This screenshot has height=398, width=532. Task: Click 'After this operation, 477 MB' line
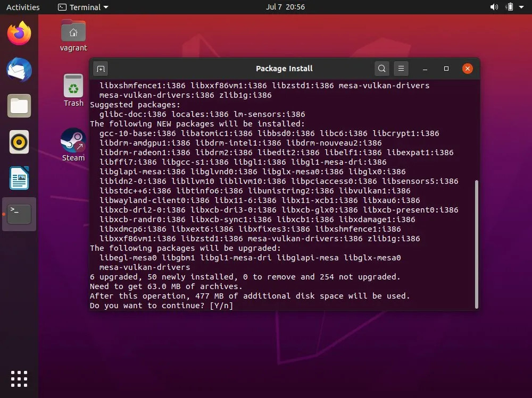(x=250, y=296)
